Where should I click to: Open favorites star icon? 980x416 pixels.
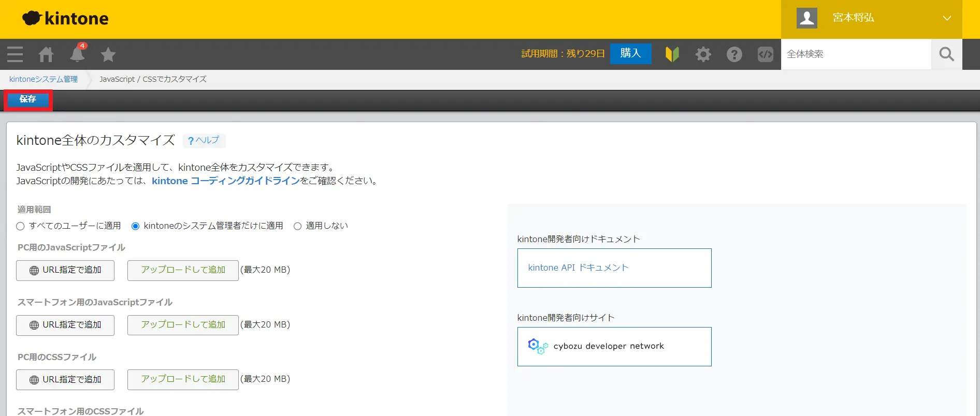click(x=108, y=54)
